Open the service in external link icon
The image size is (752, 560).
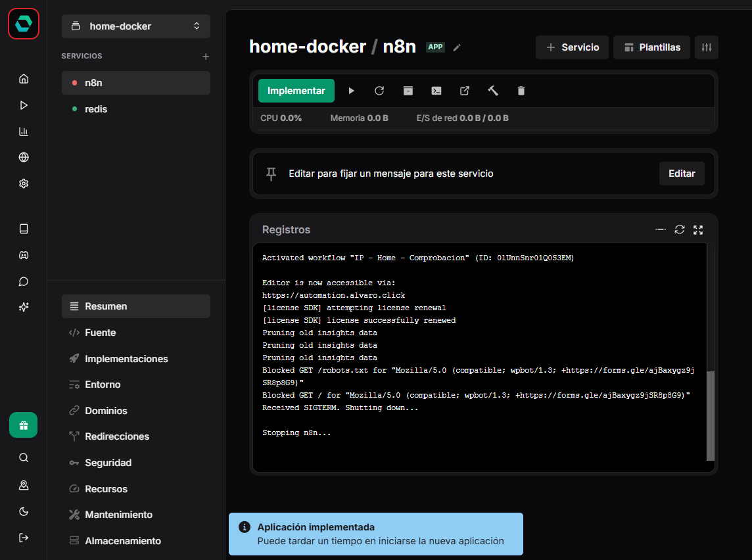click(465, 91)
